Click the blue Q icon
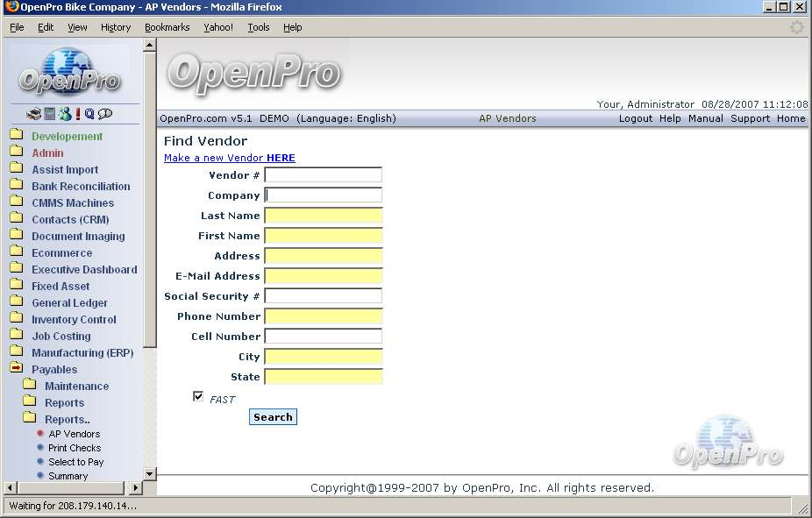The image size is (812, 518). (x=89, y=114)
